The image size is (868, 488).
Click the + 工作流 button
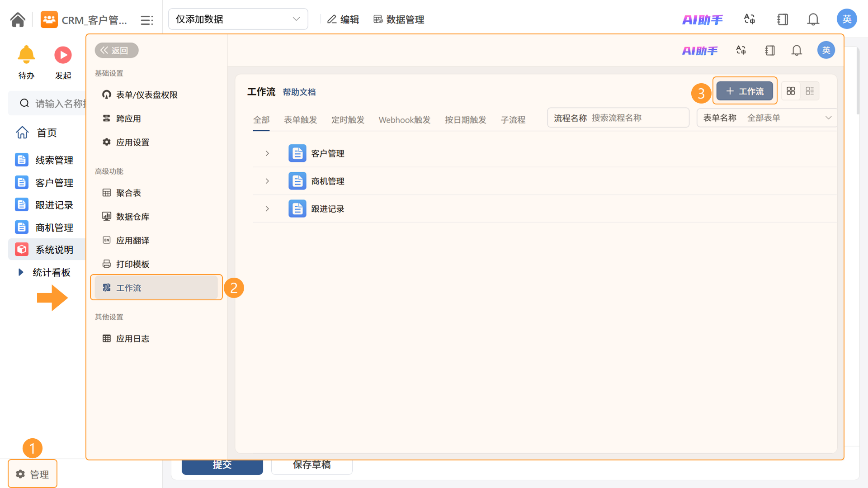745,91
